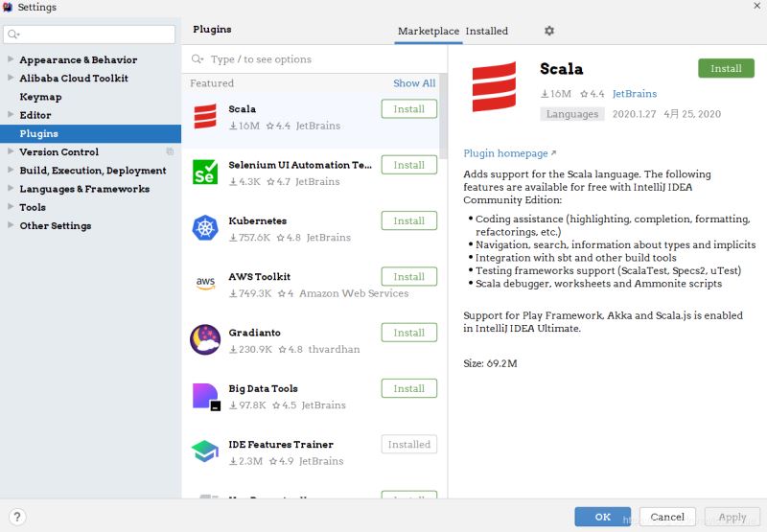
Task: Select the AWS Toolkit plugin icon
Action: pos(205,284)
